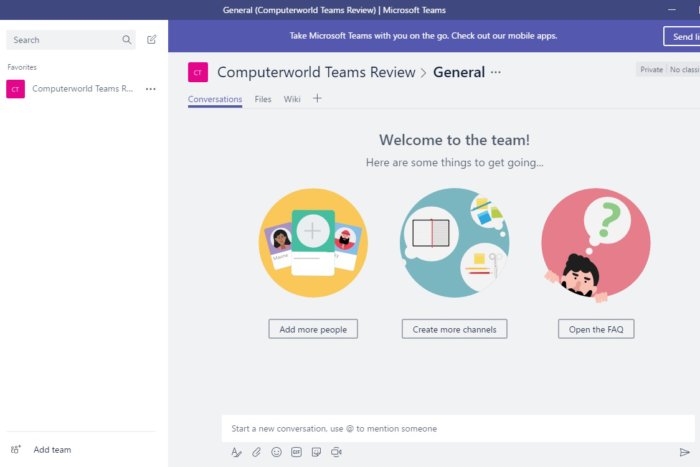Click the mobile apps banner text
Image resolution: width=700 pixels, height=467 pixels.
423,36
